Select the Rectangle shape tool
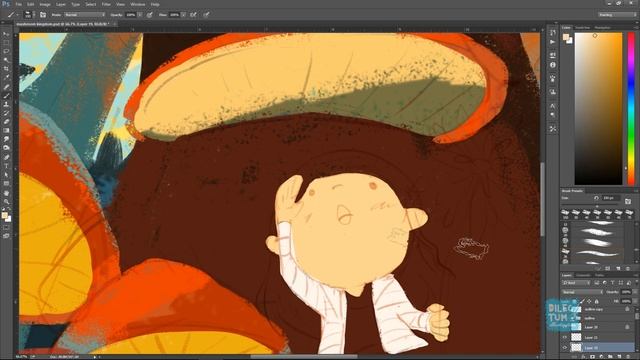Image resolution: width=640 pixels, height=360 pixels. pyautogui.click(x=6, y=184)
